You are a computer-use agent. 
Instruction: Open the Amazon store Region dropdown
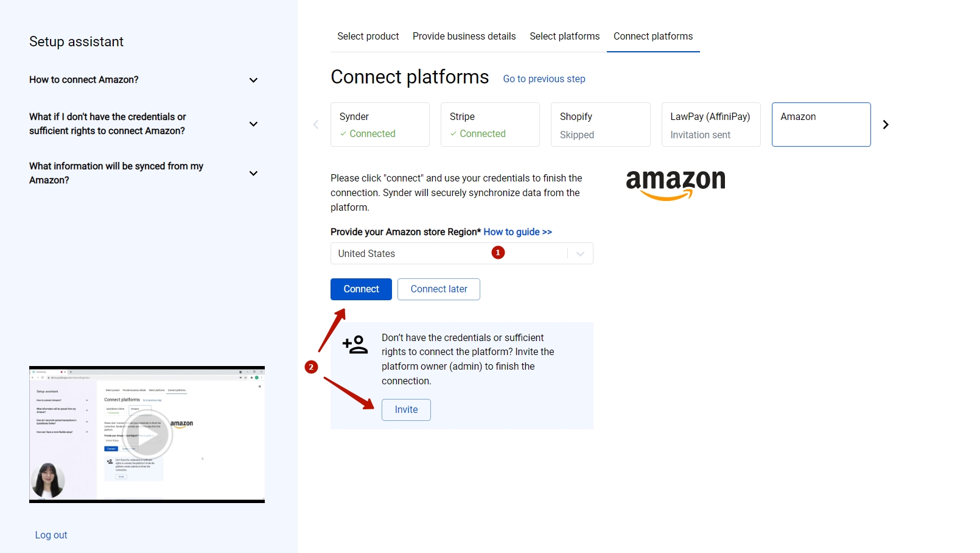pyautogui.click(x=579, y=253)
